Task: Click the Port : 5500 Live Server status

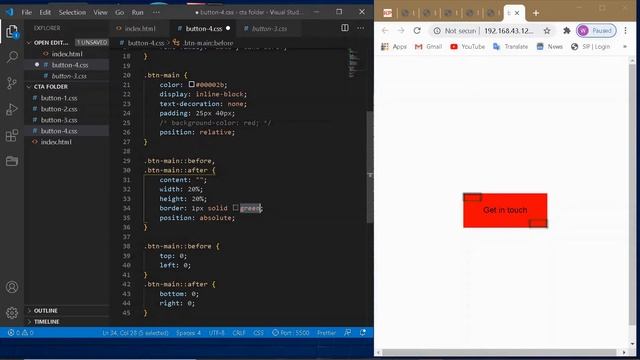Action: [291, 333]
